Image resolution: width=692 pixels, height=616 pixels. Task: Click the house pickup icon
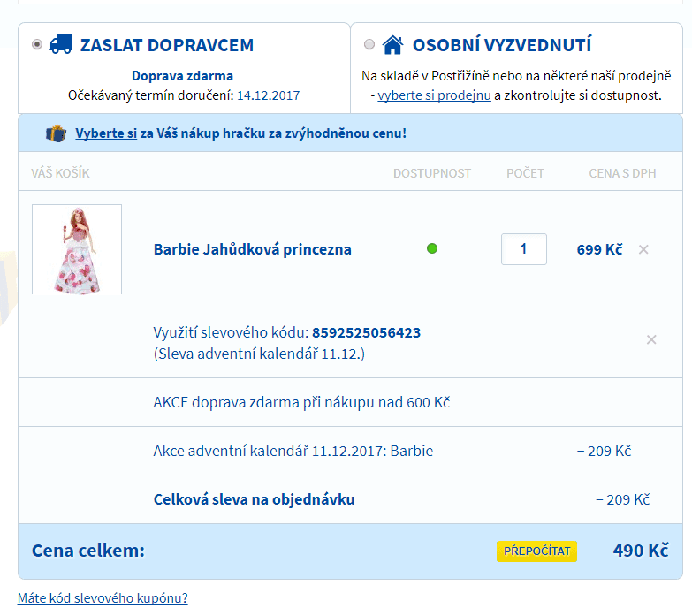point(392,44)
